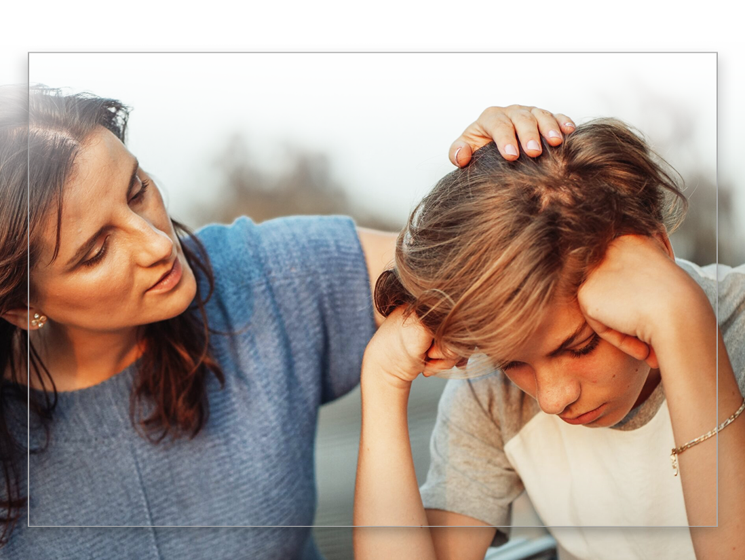The height and width of the screenshot is (560, 745).
Task: Click the woman's gold earring
Action: 38,320
